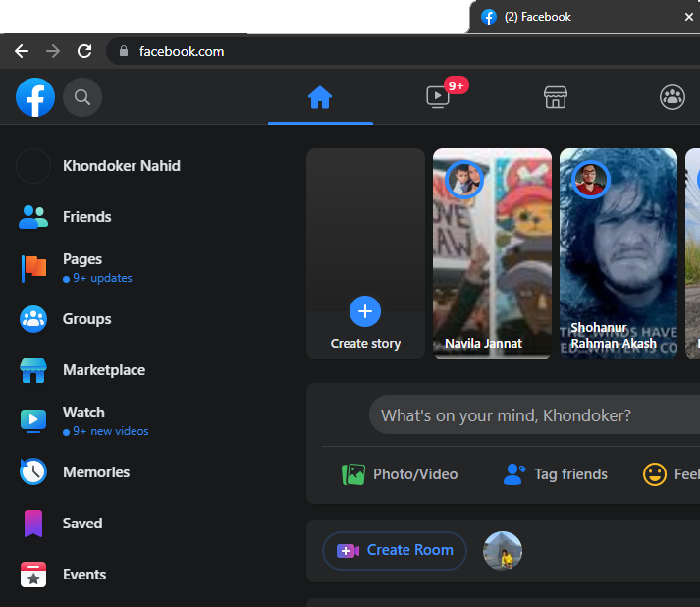View Navila Jannat's story
Viewport: 700px width, 607px height.
tap(492, 253)
